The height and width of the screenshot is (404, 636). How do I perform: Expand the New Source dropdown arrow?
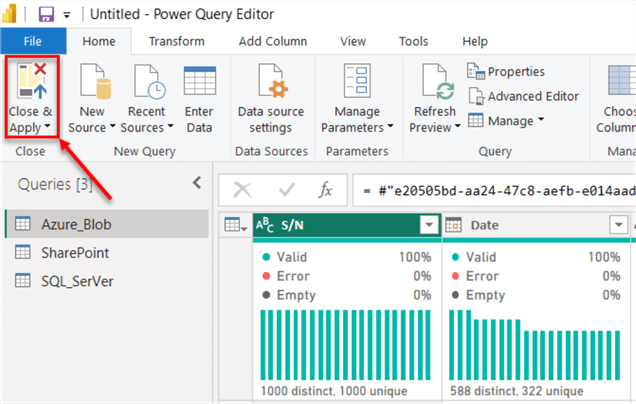(112, 126)
